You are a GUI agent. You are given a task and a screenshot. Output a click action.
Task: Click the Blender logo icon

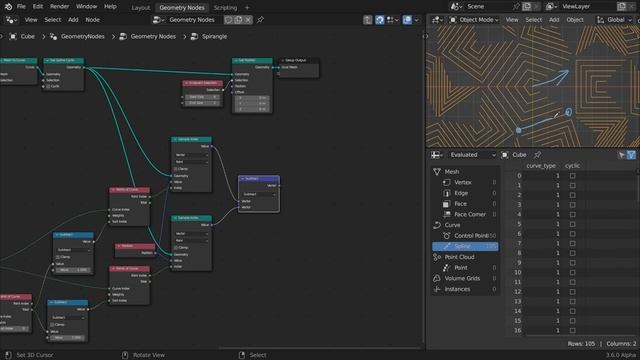(8, 7)
